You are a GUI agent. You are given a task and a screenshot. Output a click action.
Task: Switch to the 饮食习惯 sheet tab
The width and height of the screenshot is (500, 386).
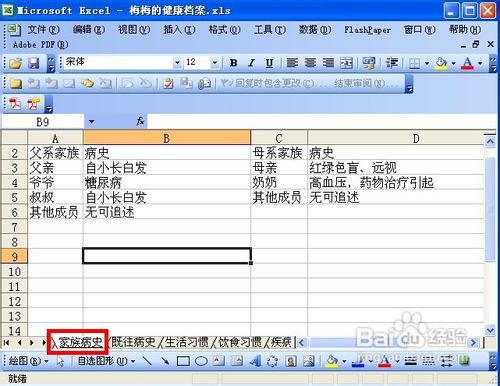(x=240, y=342)
